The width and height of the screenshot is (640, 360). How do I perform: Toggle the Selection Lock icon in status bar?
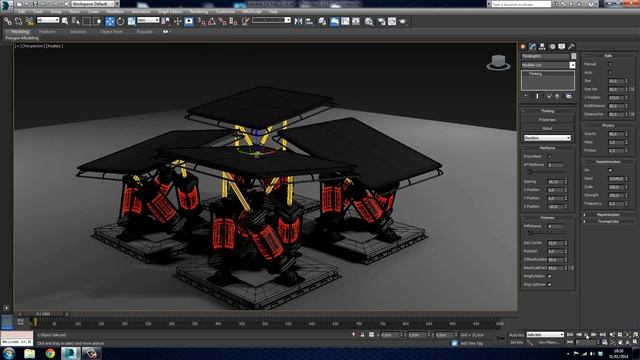[362, 335]
